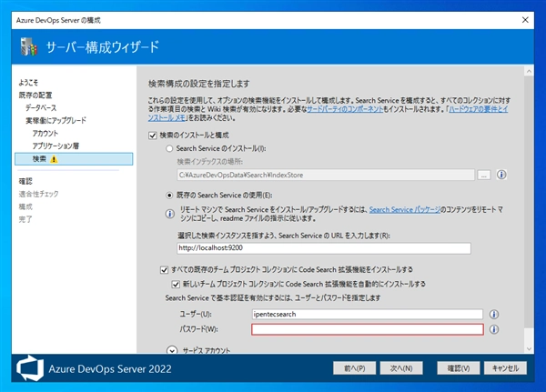The height and width of the screenshot is (392, 546).
Task: Open アカウント wizard step
Action: click(x=45, y=134)
